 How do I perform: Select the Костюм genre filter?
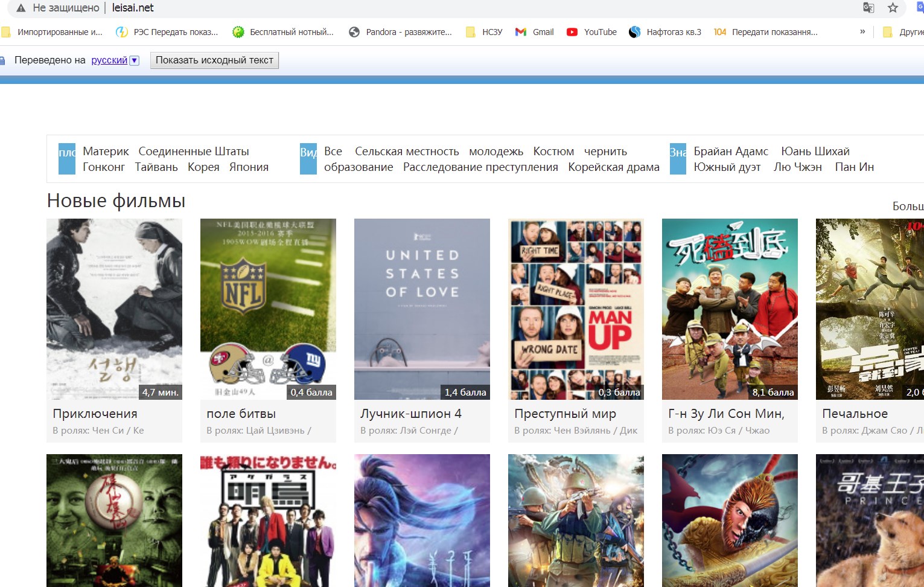tap(553, 151)
